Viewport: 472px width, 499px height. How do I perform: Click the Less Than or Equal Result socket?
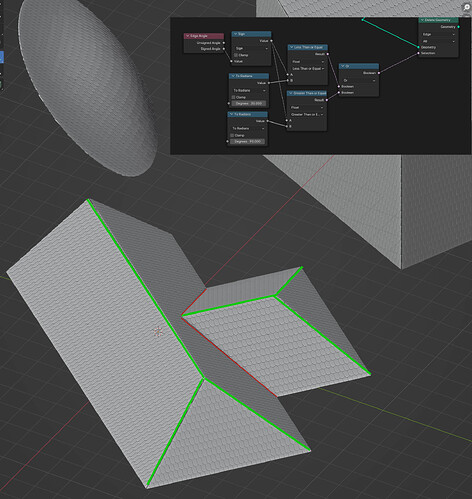pyautogui.click(x=328, y=54)
